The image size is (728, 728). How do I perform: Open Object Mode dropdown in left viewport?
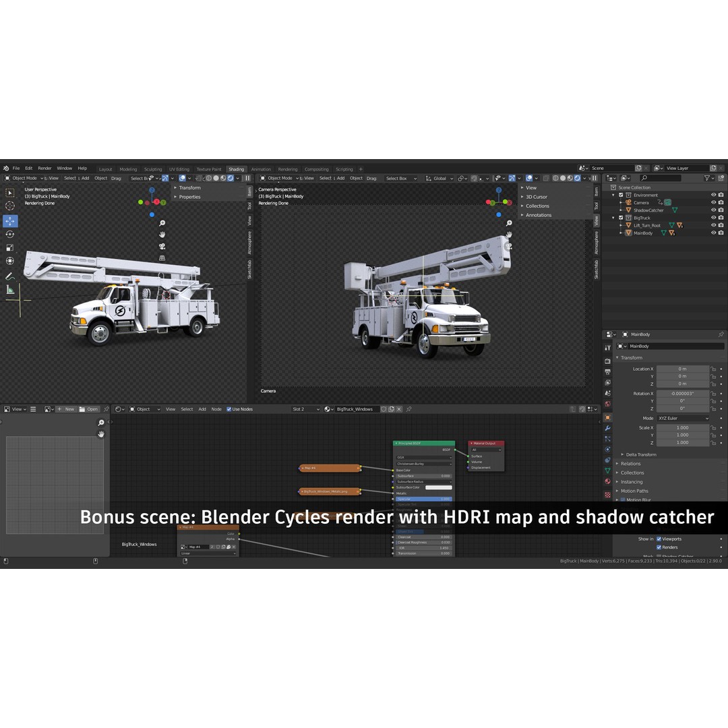[x=24, y=178]
